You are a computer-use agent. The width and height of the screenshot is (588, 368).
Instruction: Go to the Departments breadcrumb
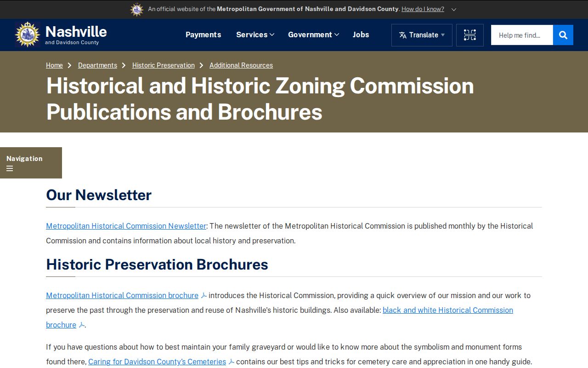pyautogui.click(x=97, y=65)
